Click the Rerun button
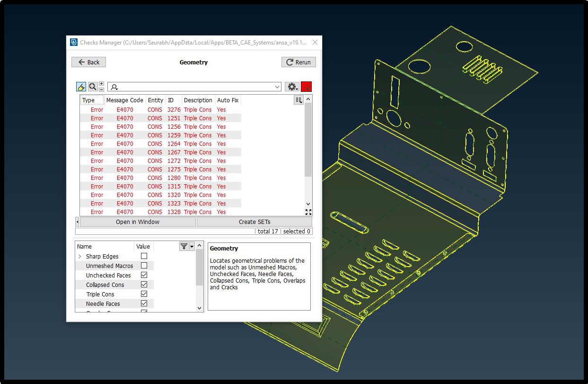This screenshot has width=588, height=384. click(x=298, y=62)
